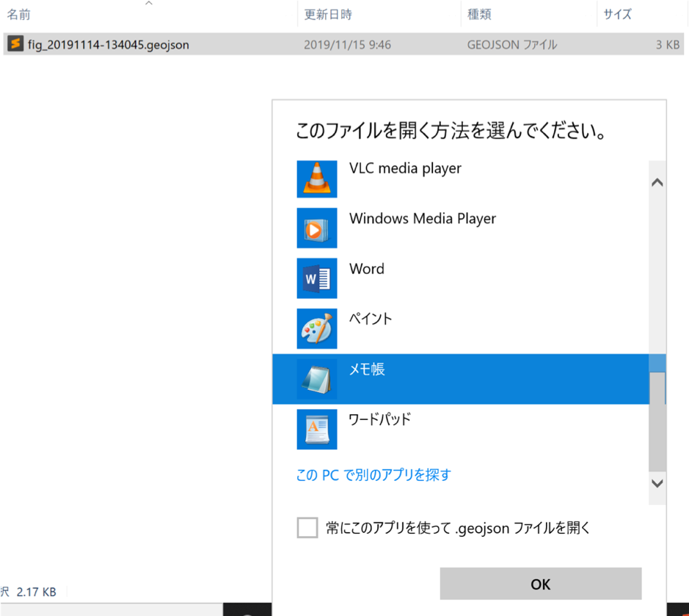Open the この PC で別のアプリを探す link
689x616 pixels.
click(373, 475)
